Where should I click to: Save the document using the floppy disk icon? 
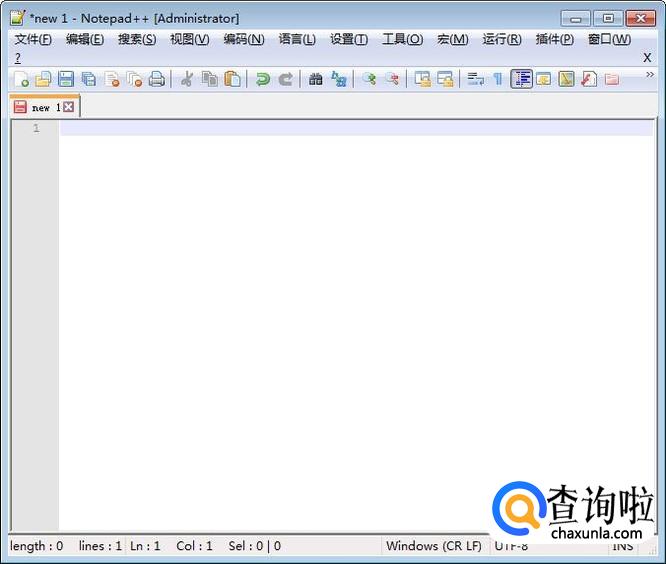(66, 79)
